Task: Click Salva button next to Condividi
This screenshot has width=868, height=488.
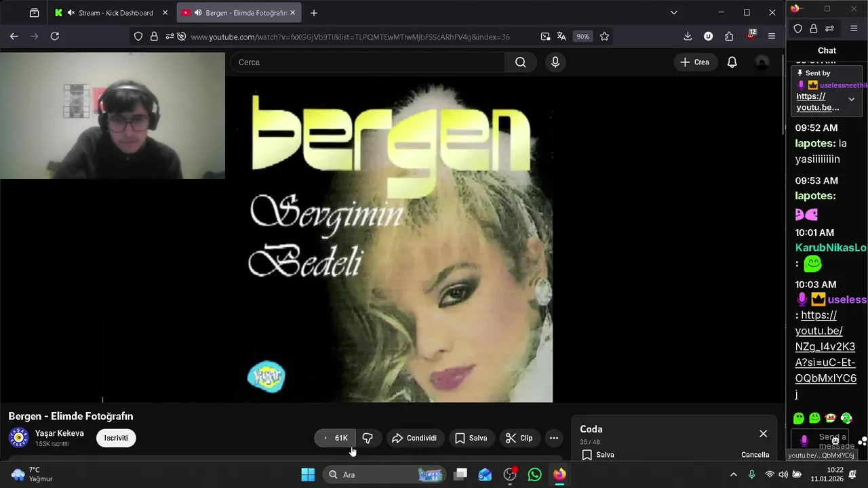Action: 471,438
